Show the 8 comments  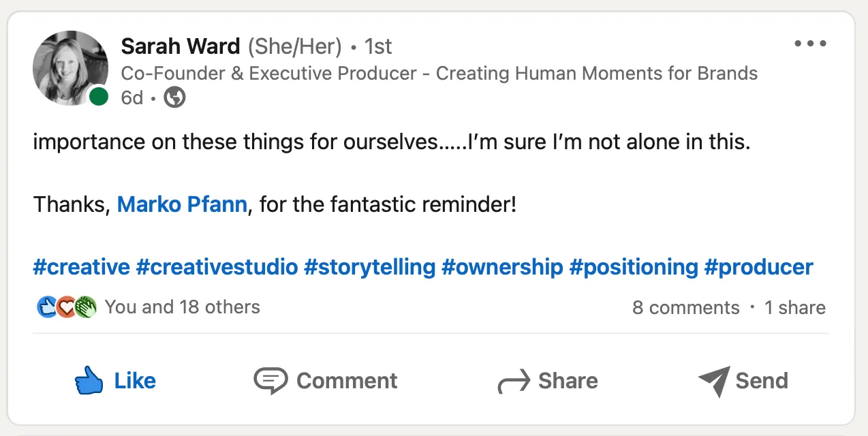pyautogui.click(x=685, y=308)
